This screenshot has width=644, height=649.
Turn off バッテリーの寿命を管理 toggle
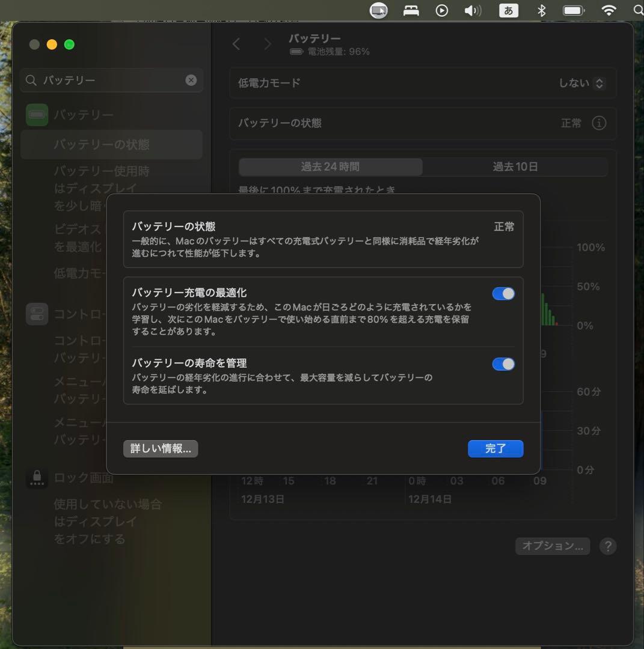point(503,364)
